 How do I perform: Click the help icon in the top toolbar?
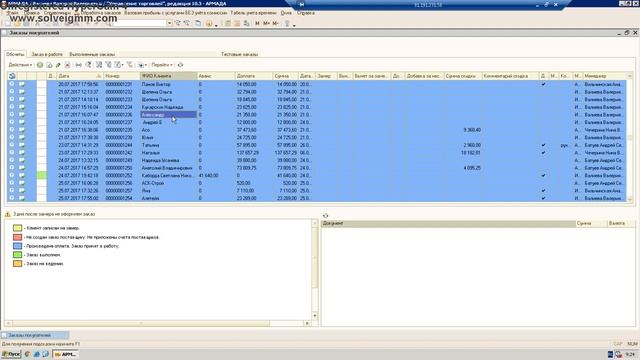coord(287,24)
